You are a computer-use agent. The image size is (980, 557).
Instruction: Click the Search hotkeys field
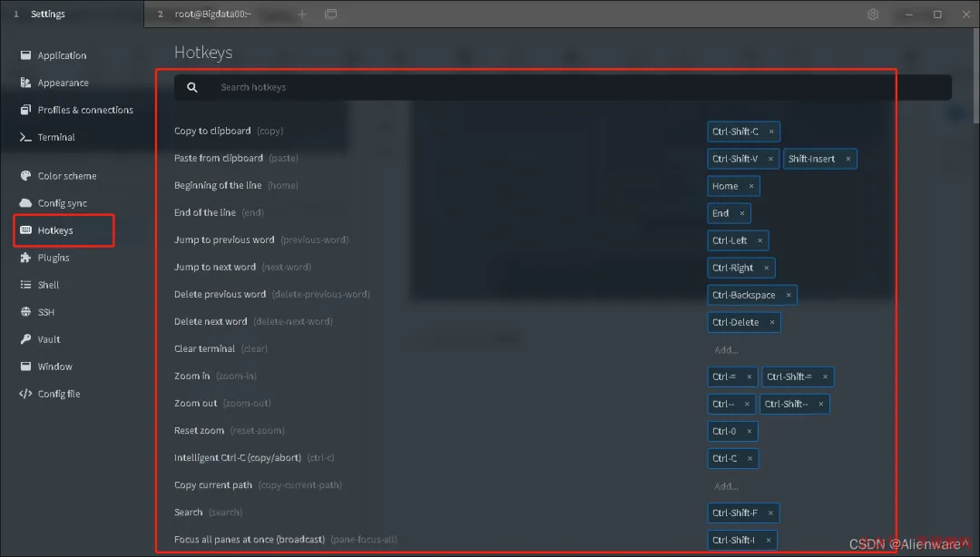pyautogui.click(x=563, y=87)
